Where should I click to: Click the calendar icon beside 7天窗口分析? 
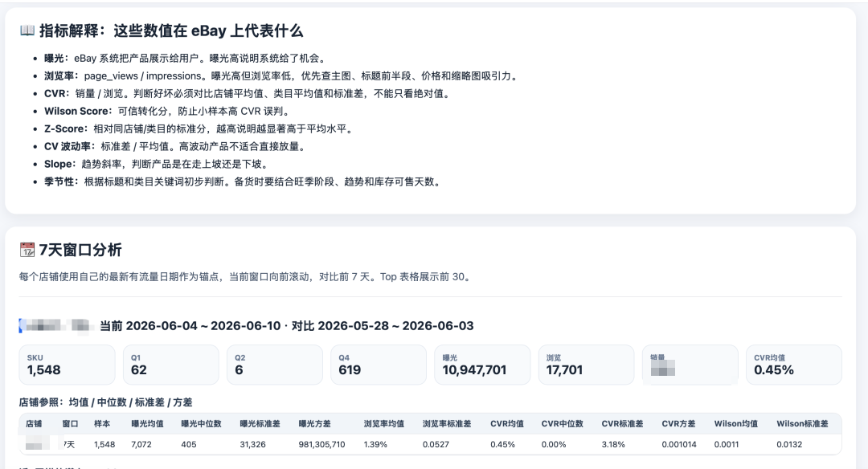pos(27,250)
